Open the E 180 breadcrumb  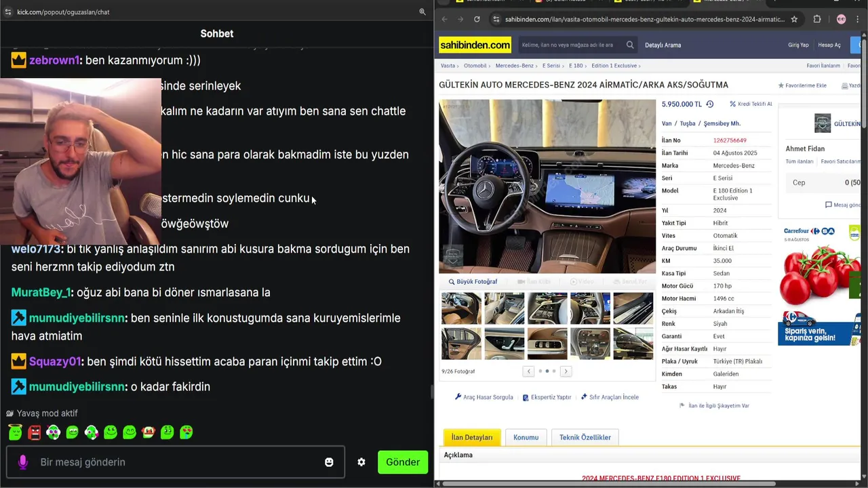576,66
